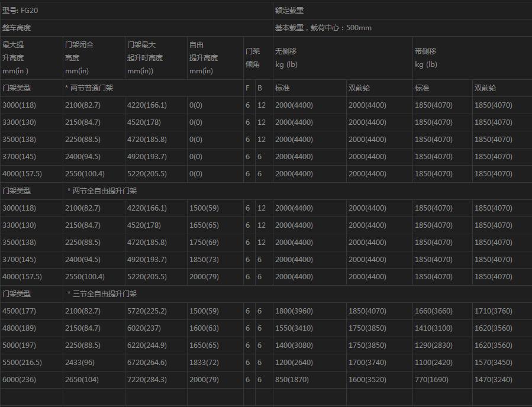Select the 三节全自由提升门架 row label
Viewport: 532px width, 407px height.
(104, 294)
